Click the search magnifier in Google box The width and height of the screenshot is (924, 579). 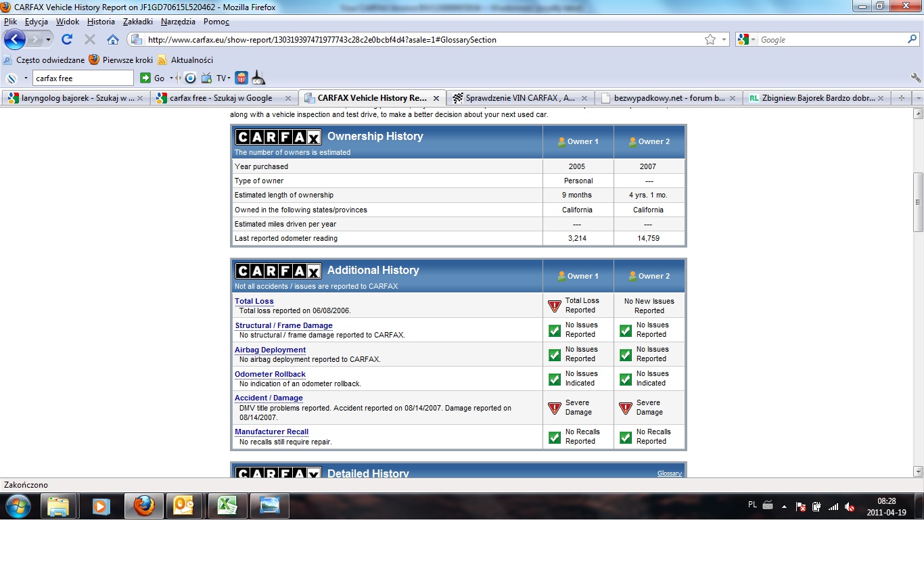coord(912,40)
